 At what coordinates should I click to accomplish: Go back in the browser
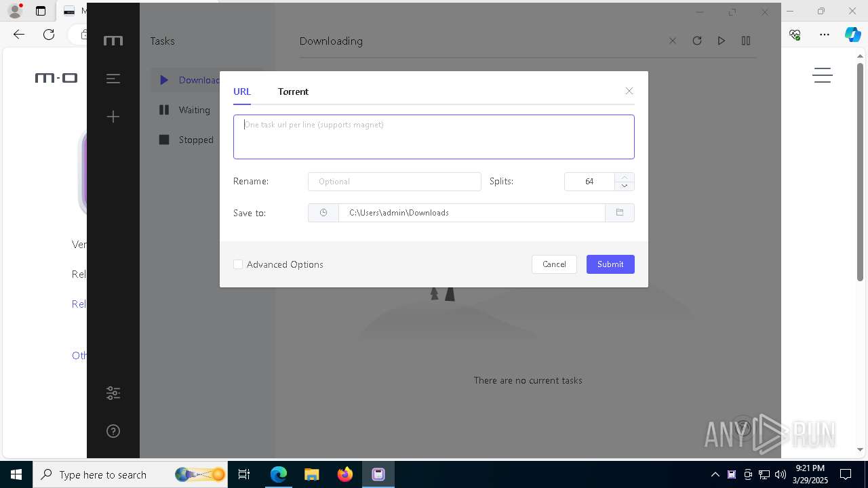19,35
